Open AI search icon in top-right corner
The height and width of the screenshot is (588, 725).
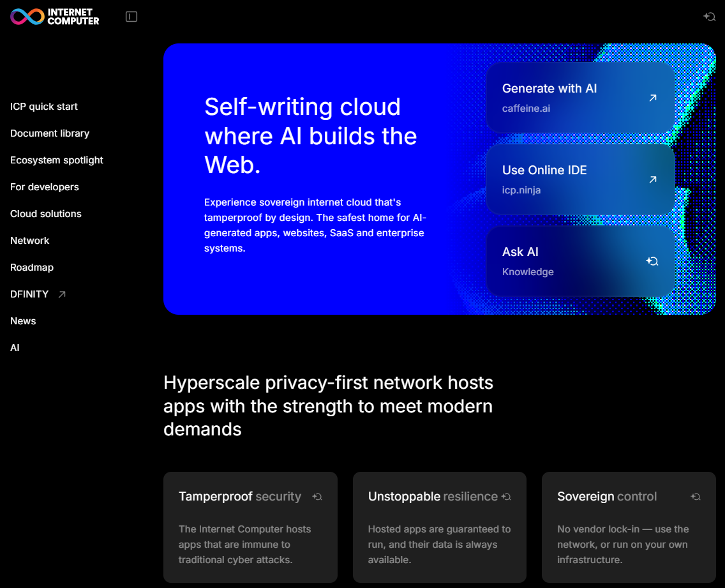click(709, 17)
